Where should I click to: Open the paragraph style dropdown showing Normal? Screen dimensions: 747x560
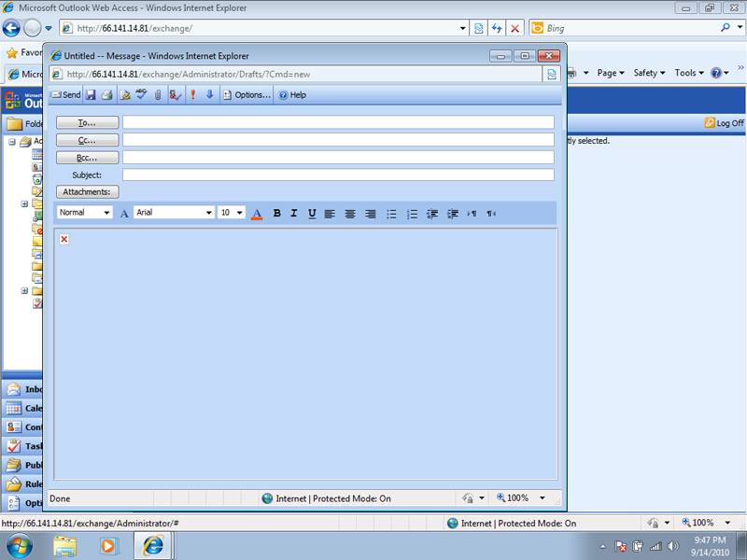[84, 213]
